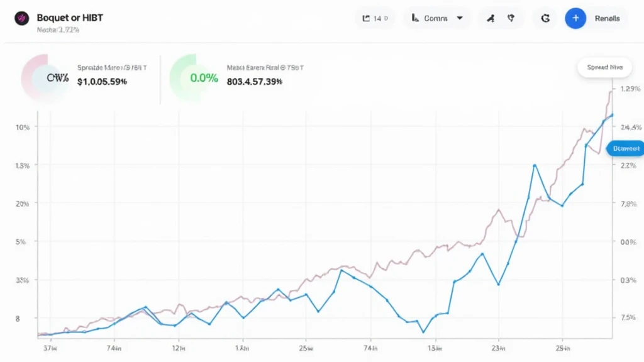Click the refresh icon button
Viewport: 644px width, 362px height.
(545, 18)
